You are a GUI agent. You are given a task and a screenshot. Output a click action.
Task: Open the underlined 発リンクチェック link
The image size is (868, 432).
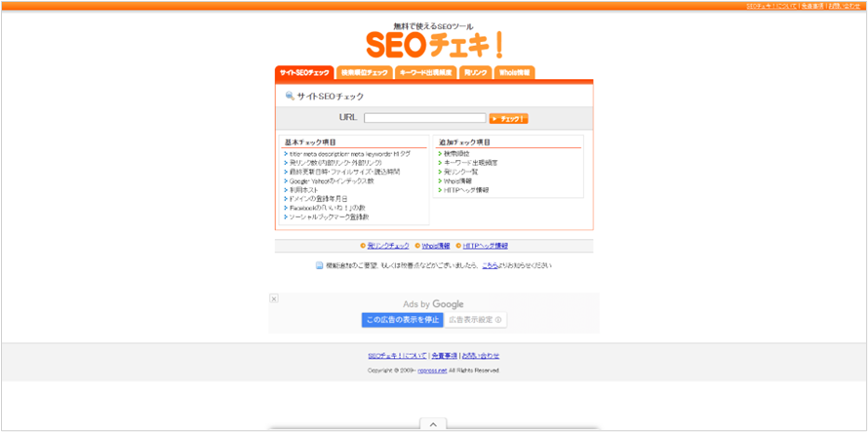(x=388, y=246)
